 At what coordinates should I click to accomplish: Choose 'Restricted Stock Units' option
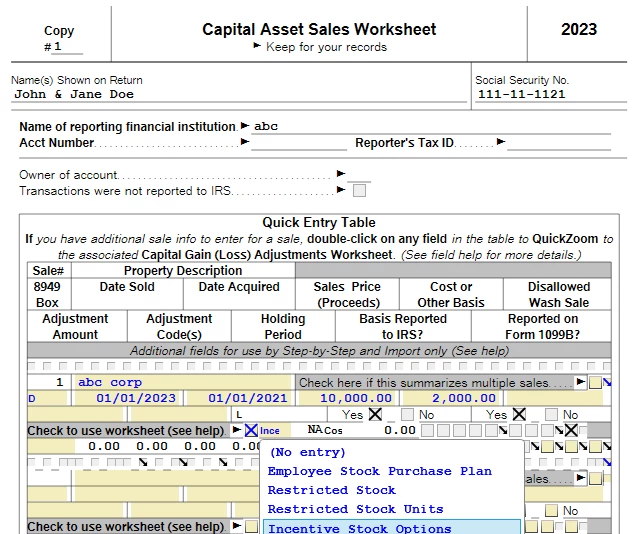click(x=355, y=509)
